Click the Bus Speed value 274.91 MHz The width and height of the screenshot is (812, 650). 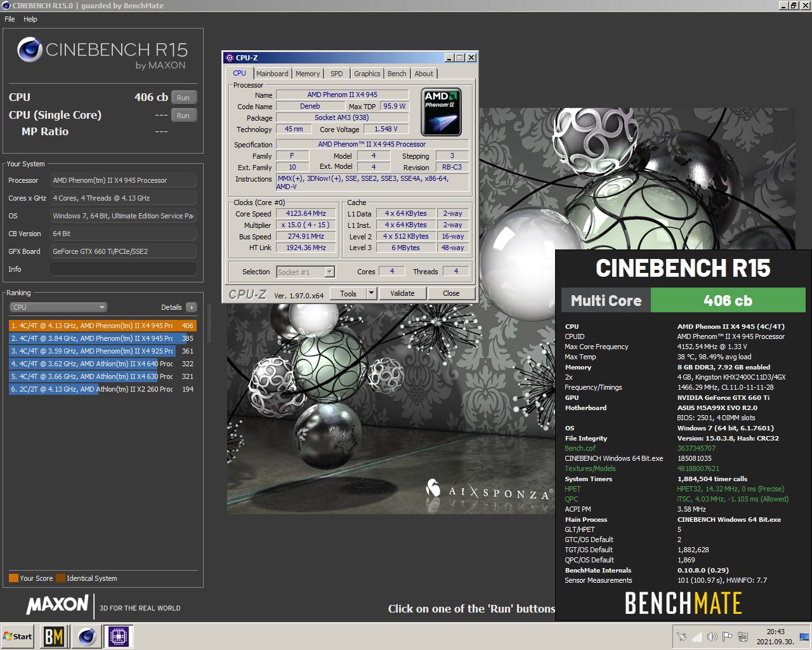(306, 237)
